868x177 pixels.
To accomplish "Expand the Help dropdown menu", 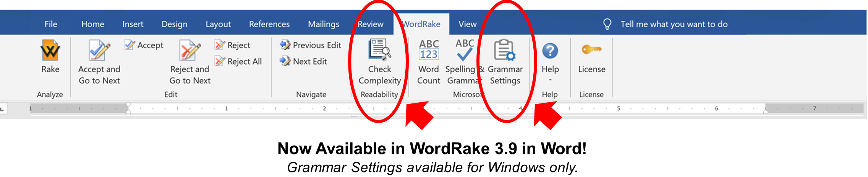I will 550,80.
